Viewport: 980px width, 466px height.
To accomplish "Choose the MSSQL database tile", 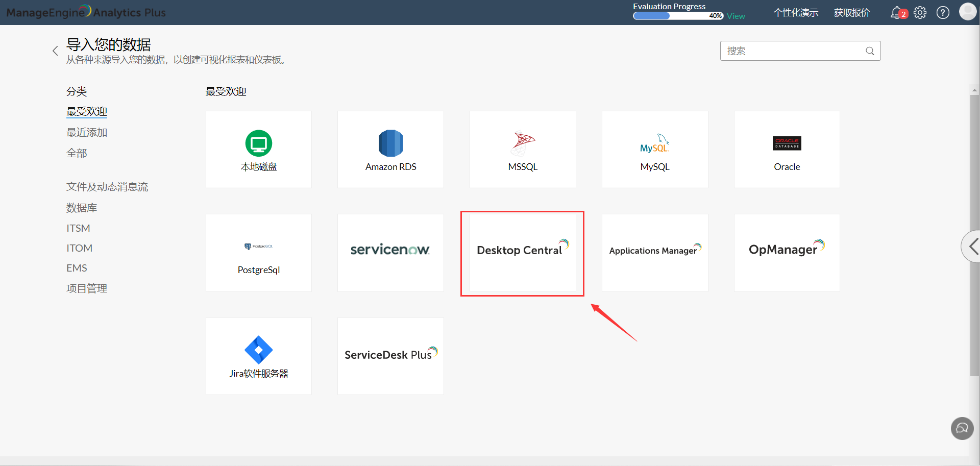I will tap(523, 150).
